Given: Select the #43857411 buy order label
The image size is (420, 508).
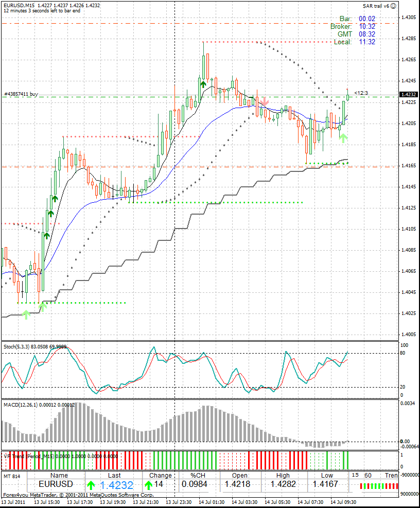Looking at the screenshot, I should (x=21, y=94).
